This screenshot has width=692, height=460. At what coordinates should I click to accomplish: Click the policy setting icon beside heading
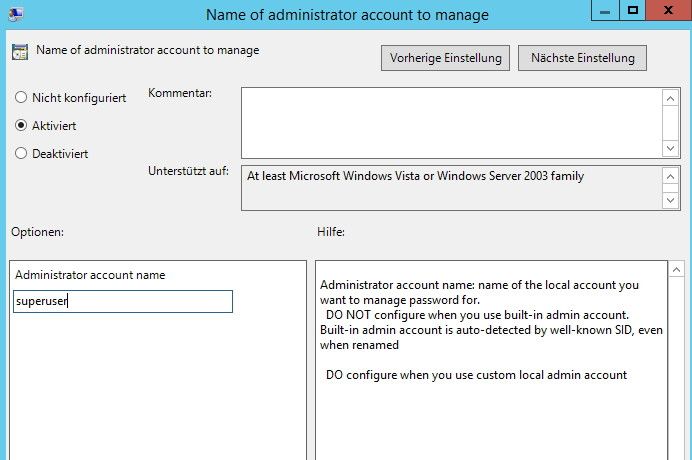click(x=20, y=52)
